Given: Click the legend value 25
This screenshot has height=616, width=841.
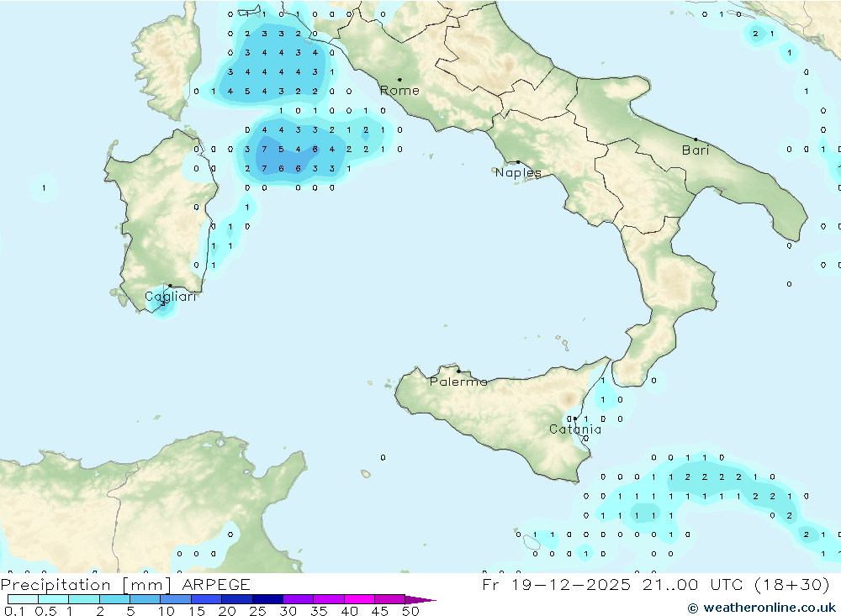Looking at the screenshot, I should 257,611.
